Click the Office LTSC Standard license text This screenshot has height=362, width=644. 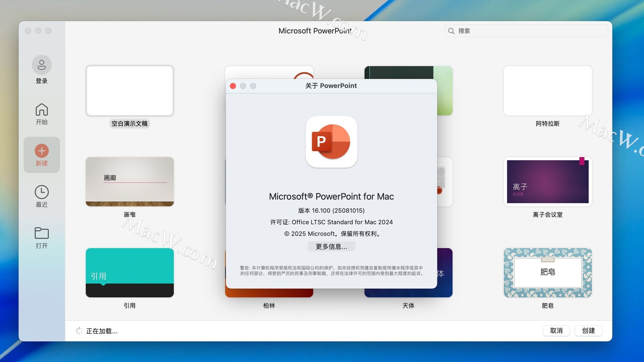331,222
